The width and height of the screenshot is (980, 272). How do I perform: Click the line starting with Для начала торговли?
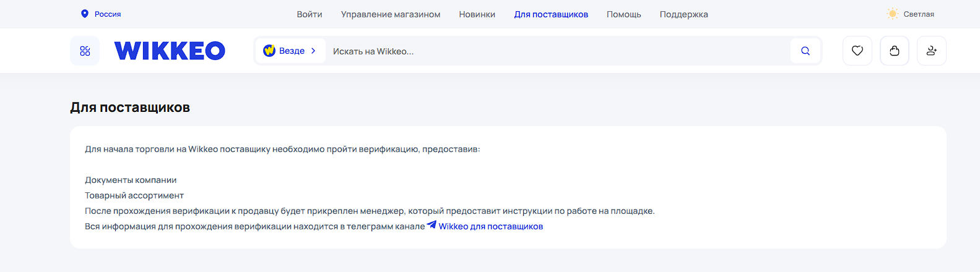(x=282, y=149)
